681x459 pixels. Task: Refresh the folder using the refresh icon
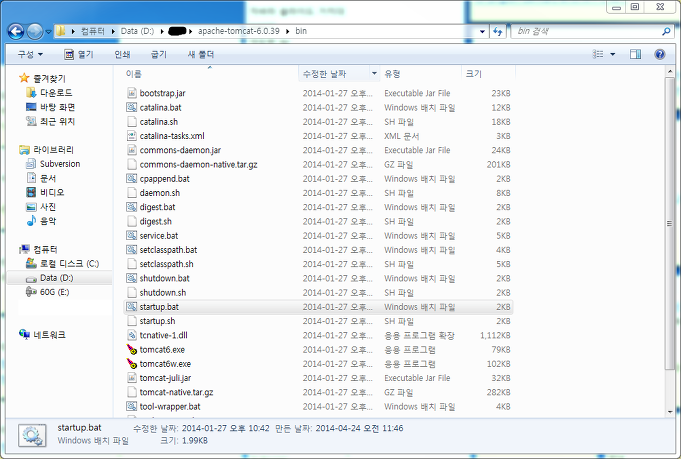pos(498,31)
